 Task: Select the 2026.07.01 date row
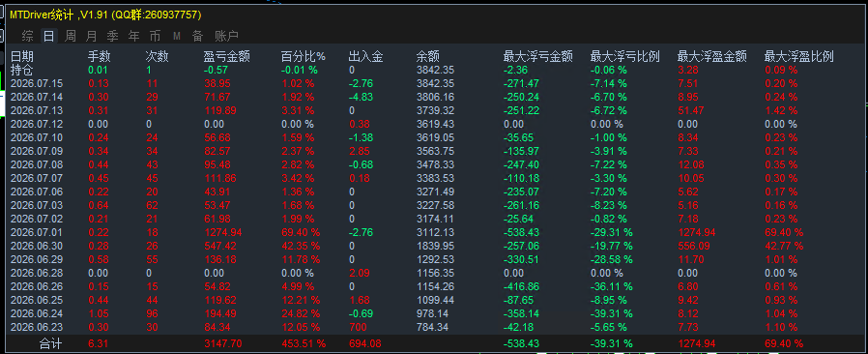(x=433, y=232)
